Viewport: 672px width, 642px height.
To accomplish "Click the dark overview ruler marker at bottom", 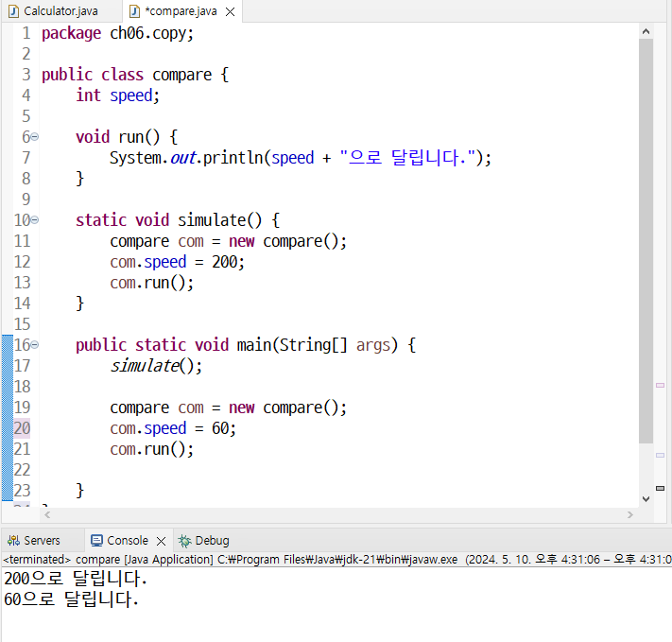I will pos(660,488).
